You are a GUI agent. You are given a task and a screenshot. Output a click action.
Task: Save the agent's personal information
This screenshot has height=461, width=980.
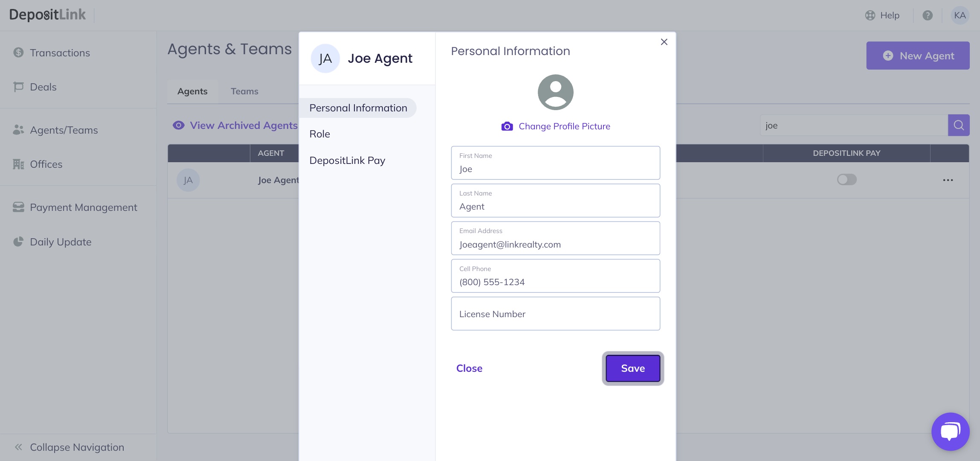[x=632, y=368]
